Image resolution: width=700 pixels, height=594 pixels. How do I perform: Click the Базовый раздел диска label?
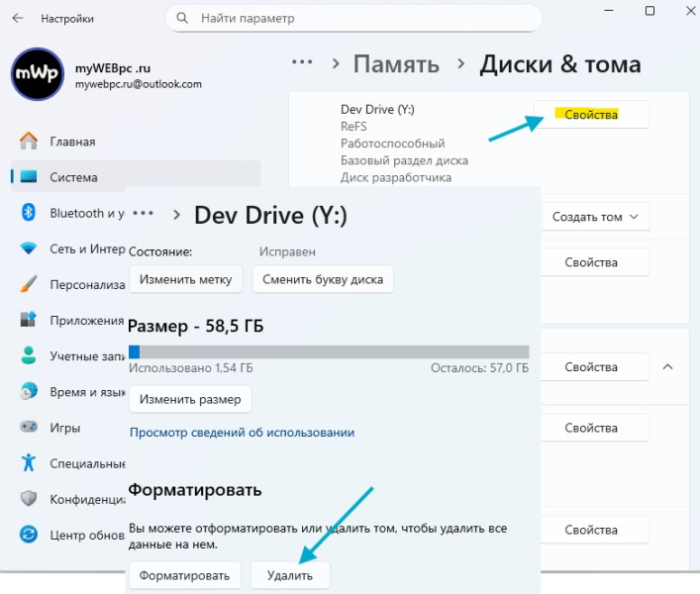pyautogui.click(x=405, y=160)
